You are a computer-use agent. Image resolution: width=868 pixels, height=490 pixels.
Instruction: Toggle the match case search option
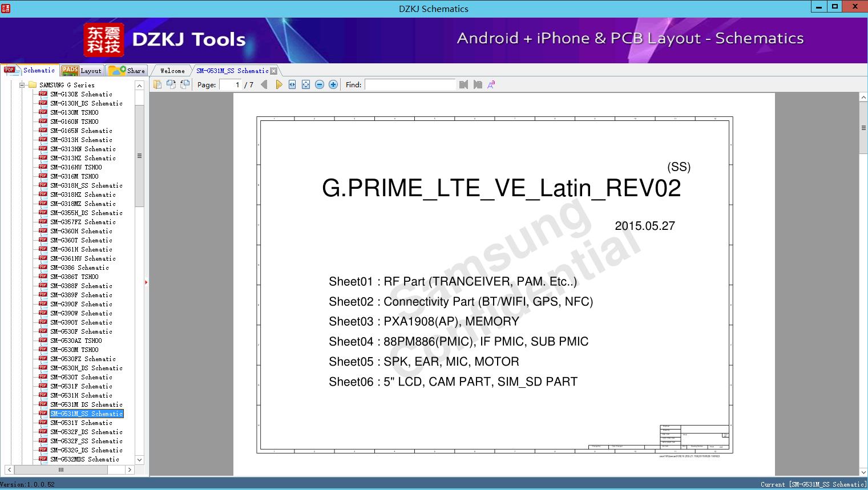491,84
